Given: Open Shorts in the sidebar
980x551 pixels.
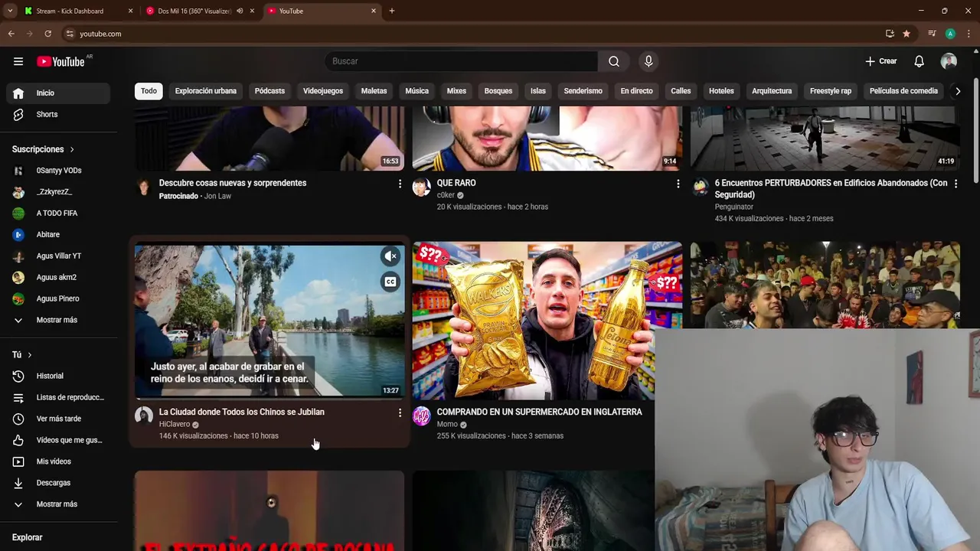Looking at the screenshot, I should click(58, 114).
